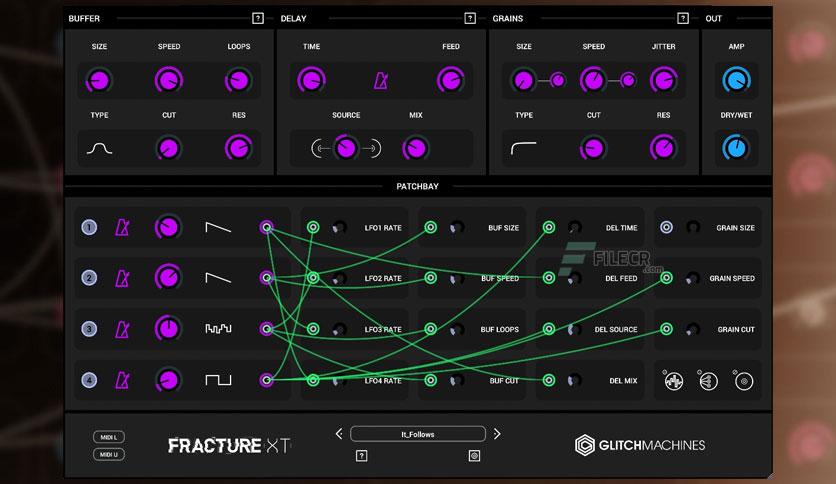836x484 pixels.
Task: Select LFO slot number 1
Action: [89, 228]
